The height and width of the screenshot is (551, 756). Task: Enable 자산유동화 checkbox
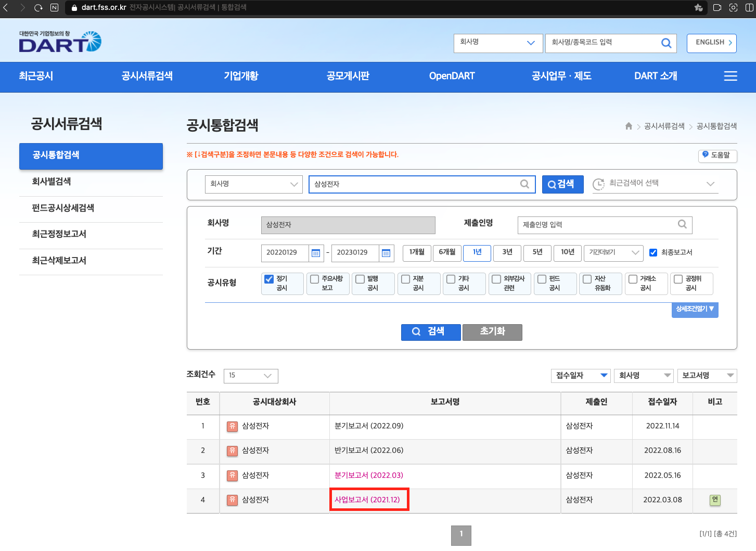click(x=587, y=279)
